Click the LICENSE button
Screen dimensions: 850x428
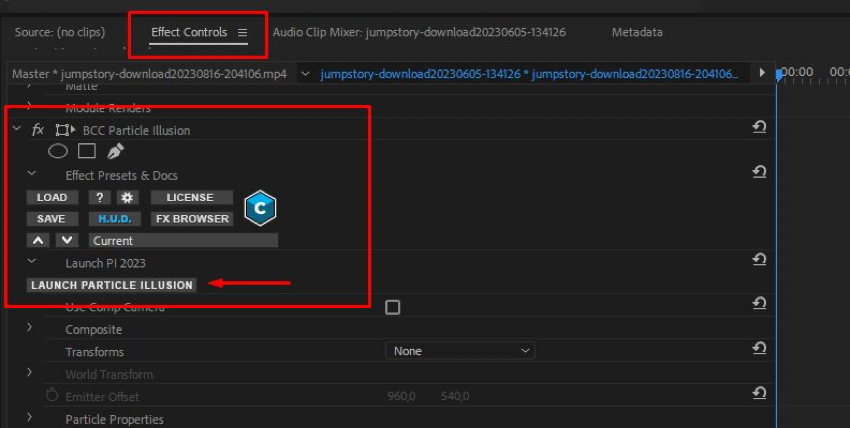click(x=190, y=197)
